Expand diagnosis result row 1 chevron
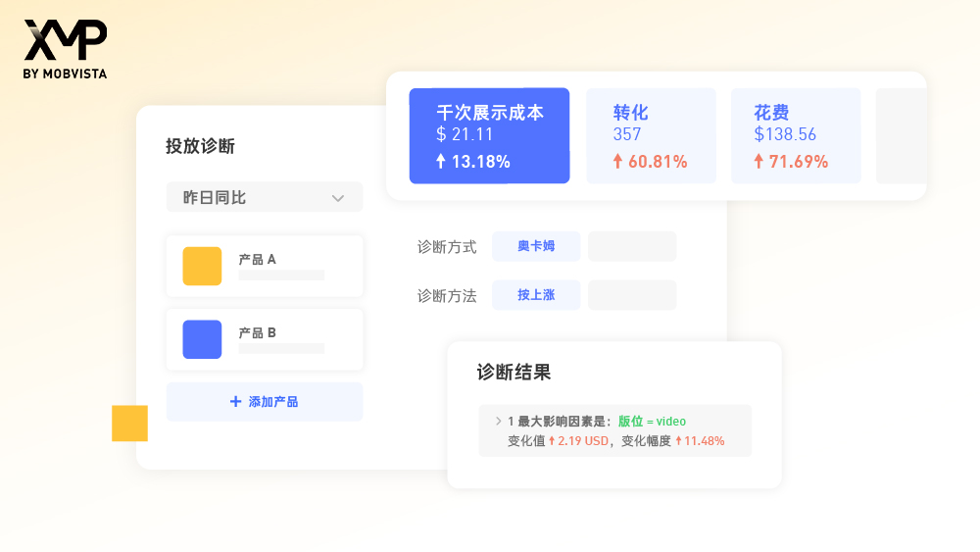The image size is (980, 552). (498, 422)
